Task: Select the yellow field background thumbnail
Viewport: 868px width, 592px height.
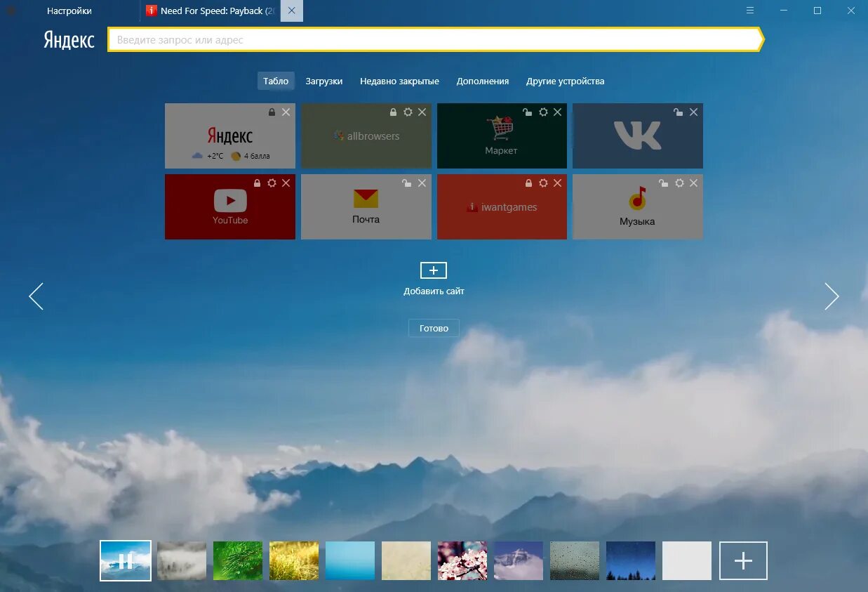Action: [x=294, y=560]
